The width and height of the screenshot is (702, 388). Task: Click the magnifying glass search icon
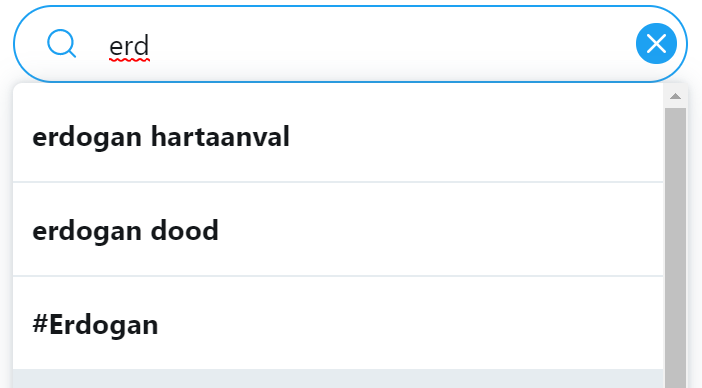click(x=61, y=43)
